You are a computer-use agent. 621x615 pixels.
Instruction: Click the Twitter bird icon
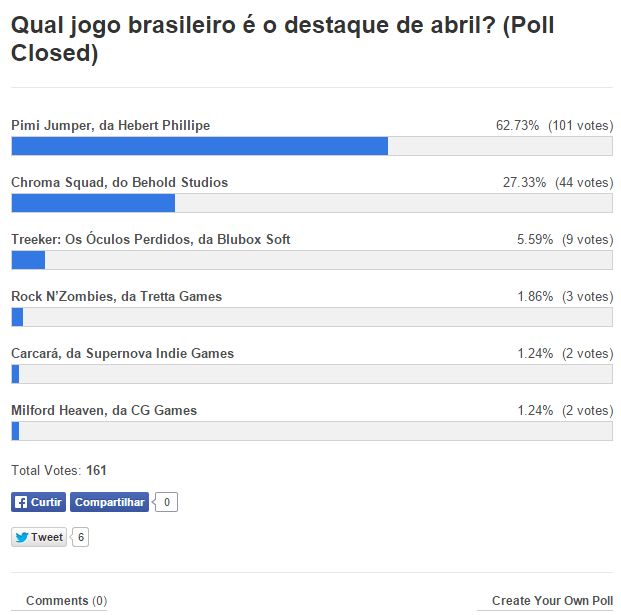click(21, 537)
